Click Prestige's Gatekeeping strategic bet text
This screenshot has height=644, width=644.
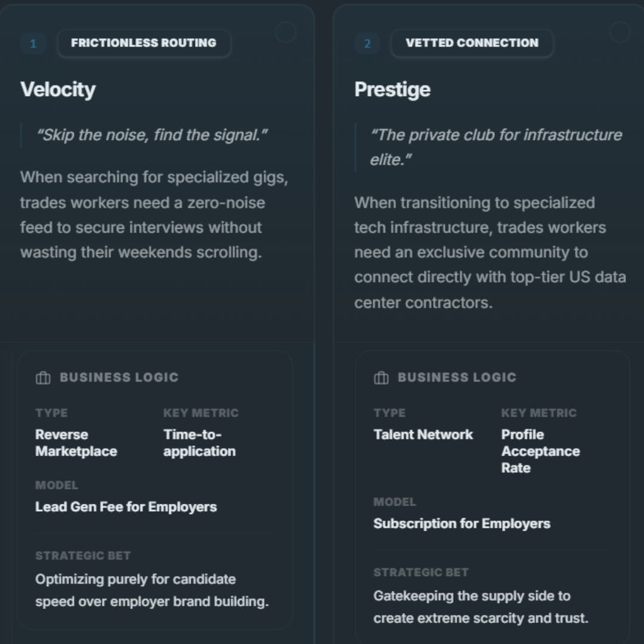tap(481, 607)
